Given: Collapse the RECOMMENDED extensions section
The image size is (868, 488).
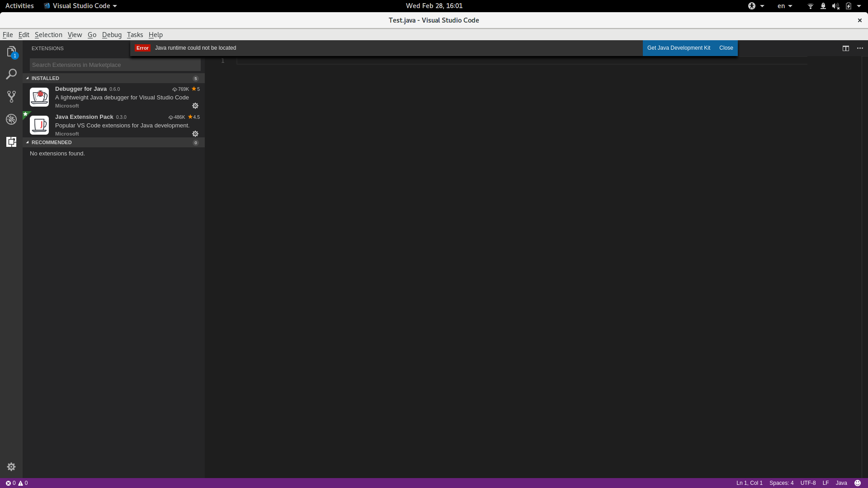Looking at the screenshot, I should (x=113, y=142).
